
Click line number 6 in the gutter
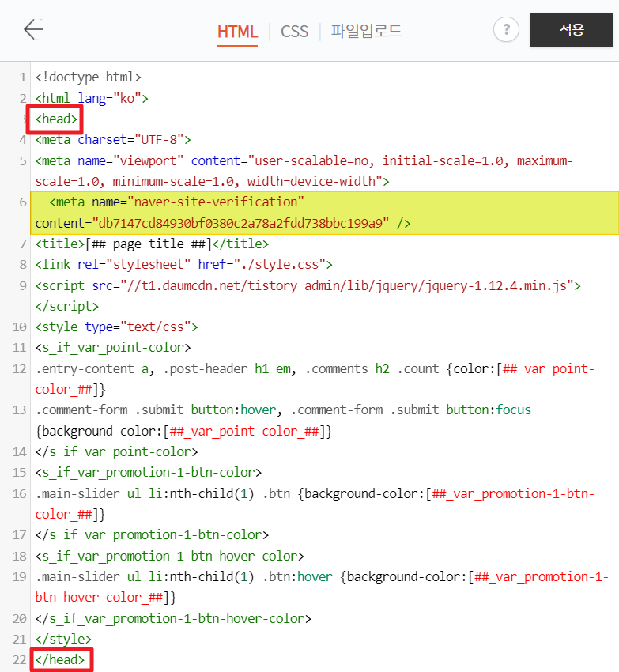point(23,202)
